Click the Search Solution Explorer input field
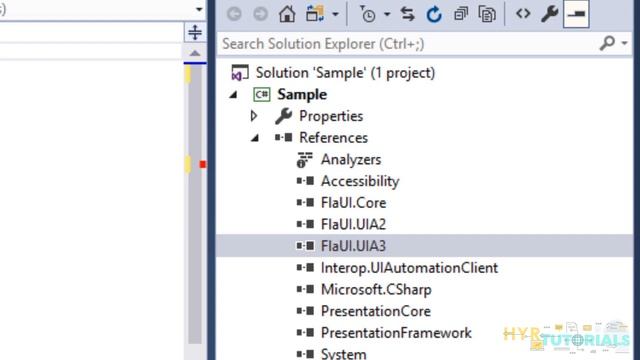The width and height of the screenshot is (640, 360). pyautogui.click(x=408, y=44)
